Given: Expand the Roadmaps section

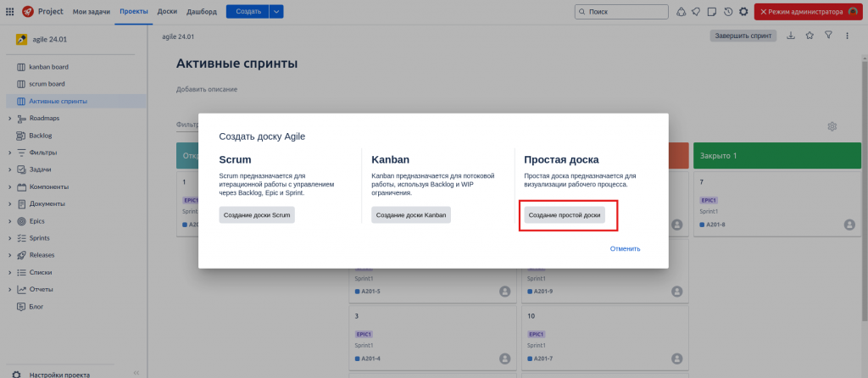Looking at the screenshot, I should pyautogui.click(x=10, y=119).
